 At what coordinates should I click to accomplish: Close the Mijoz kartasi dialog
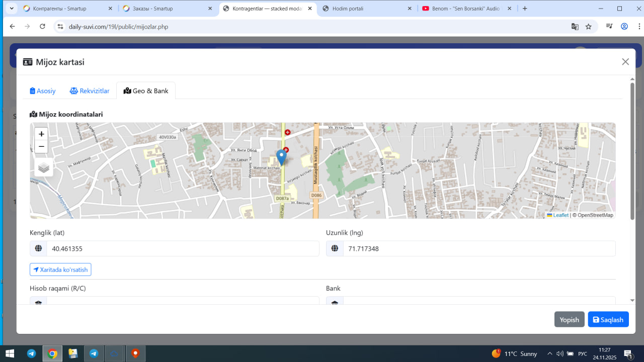coord(625,62)
